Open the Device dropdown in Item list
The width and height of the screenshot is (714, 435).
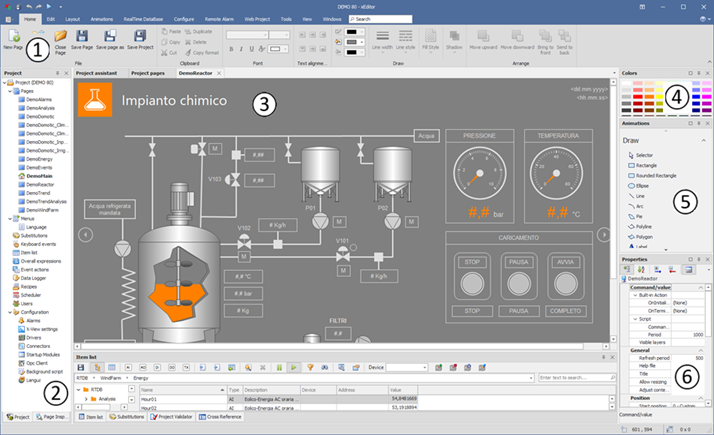pos(424,367)
